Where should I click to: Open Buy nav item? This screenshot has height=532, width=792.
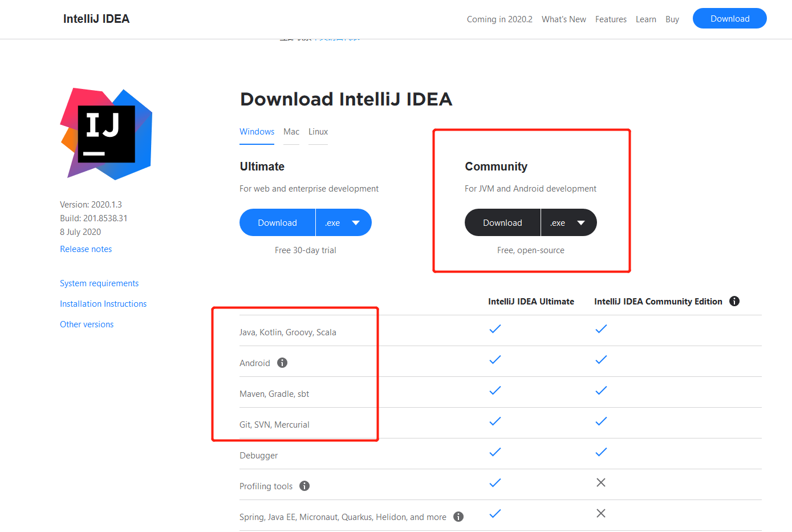[x=672, y=19]
